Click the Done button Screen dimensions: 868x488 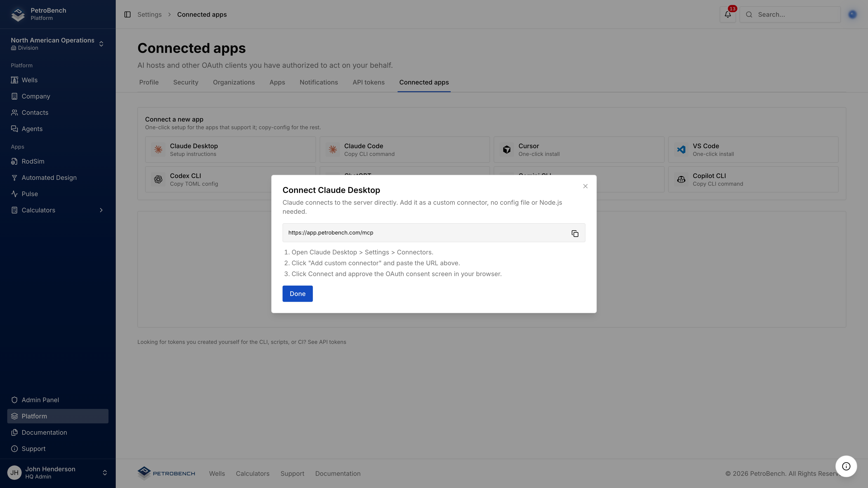pos(297,294)
